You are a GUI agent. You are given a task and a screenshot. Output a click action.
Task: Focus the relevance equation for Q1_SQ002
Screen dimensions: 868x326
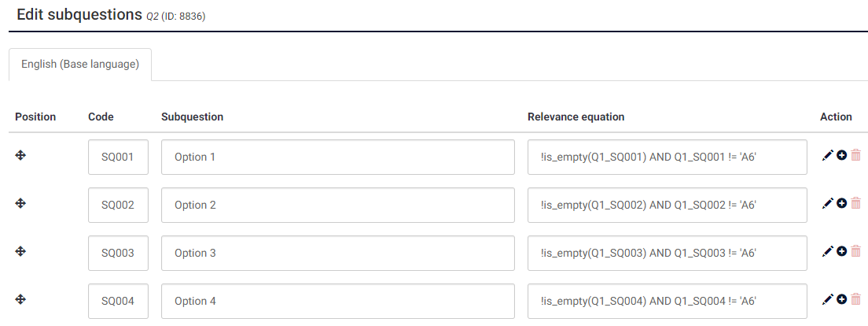[667, 205]
